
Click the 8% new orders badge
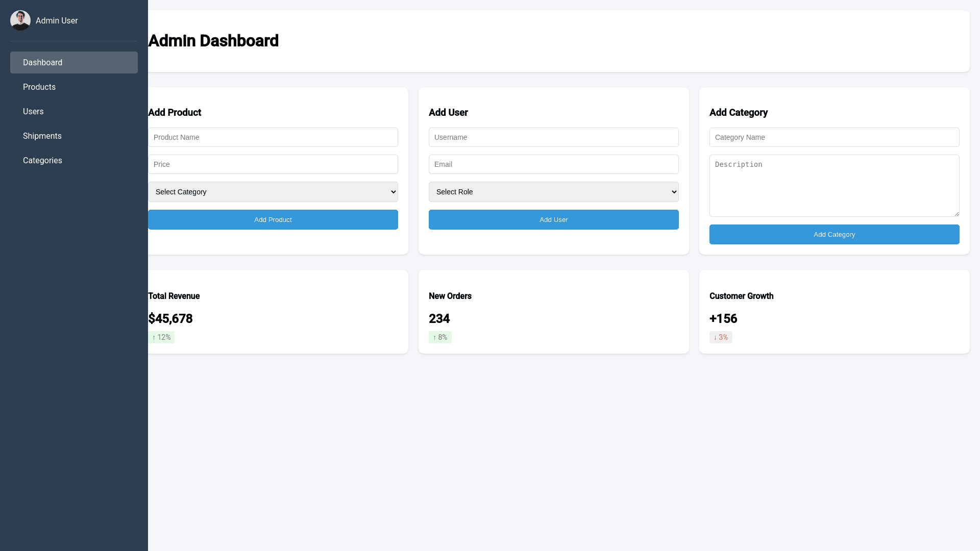tap(440, 337)
